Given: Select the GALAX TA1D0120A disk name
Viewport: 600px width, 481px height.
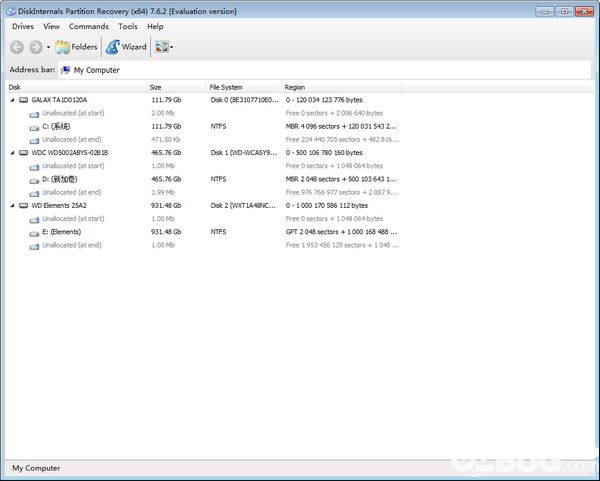Looking at the screenshot, I should point(59,100).
